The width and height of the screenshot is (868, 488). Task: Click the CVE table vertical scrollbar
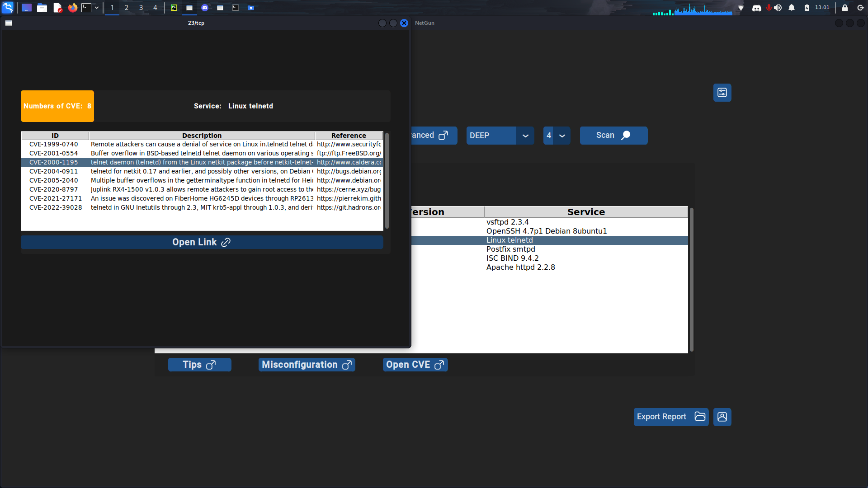(x=387, y=181)
